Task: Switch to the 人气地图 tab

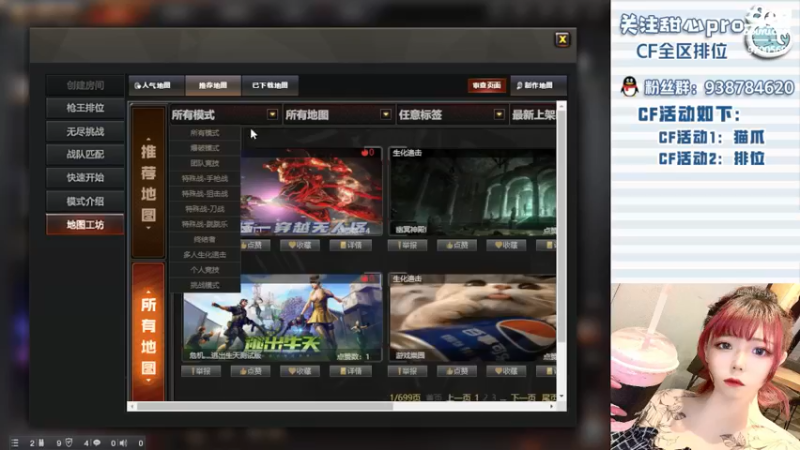Action: (x=156, y=85)
